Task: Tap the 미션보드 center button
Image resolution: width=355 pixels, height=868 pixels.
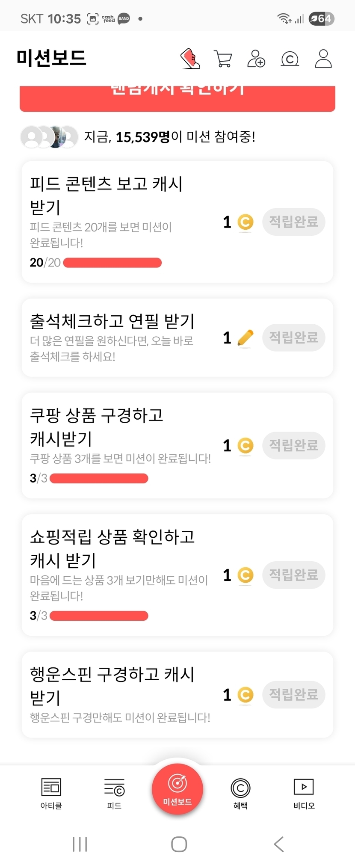Action: tap(177, 788)
